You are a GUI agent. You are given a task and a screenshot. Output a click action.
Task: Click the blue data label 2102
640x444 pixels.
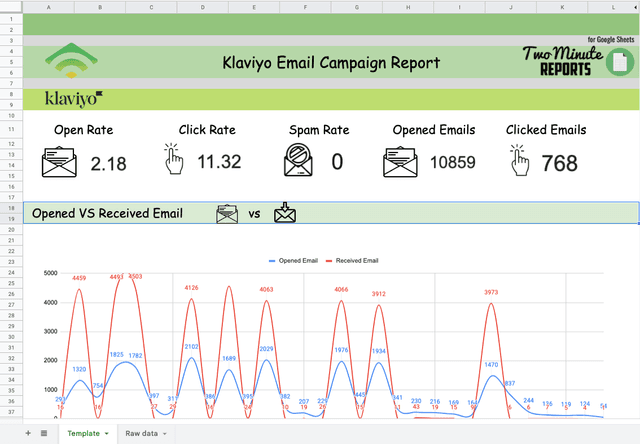191,346
